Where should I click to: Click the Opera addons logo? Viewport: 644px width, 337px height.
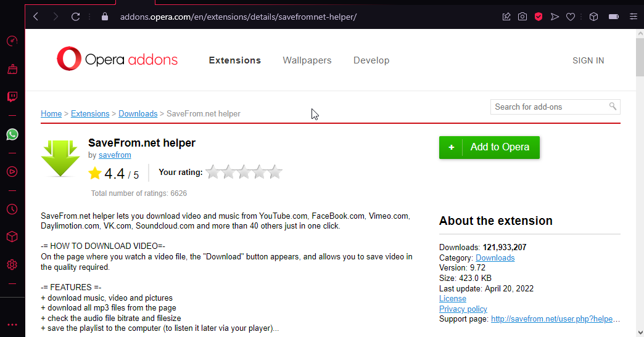point(117,59)
